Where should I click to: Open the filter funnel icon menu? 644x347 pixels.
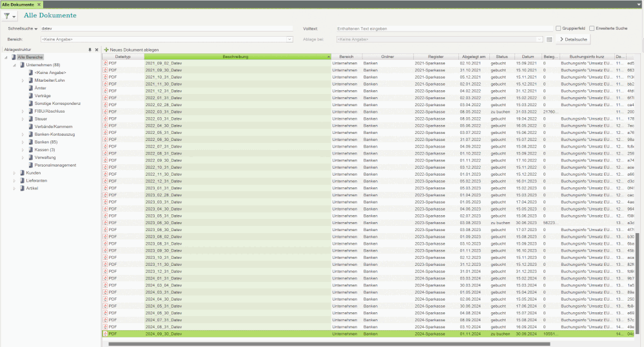(x=10, y=16)
